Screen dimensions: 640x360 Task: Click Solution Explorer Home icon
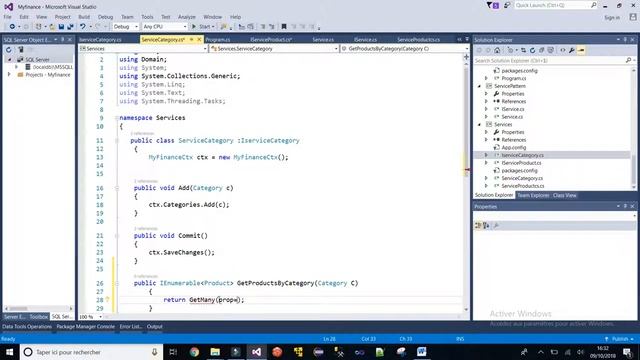[497, 50]
